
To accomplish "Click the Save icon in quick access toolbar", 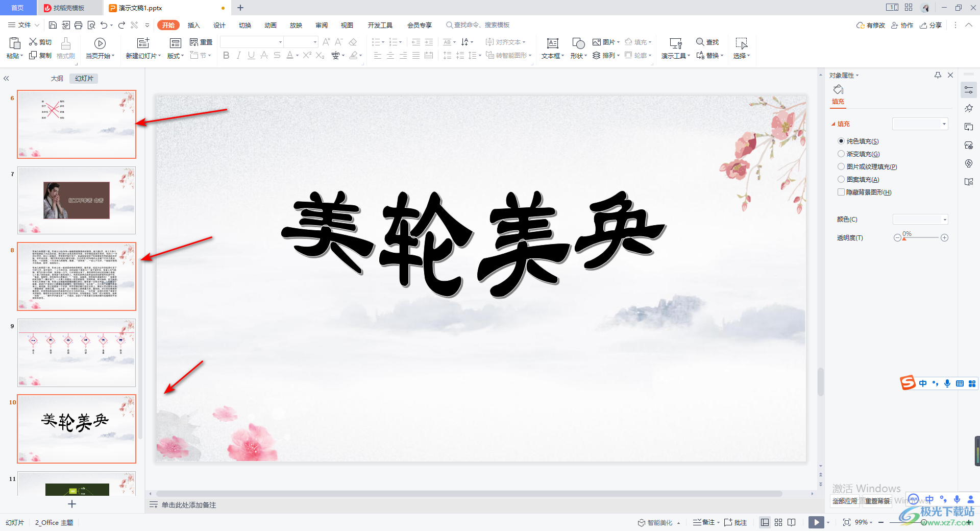I will [53, 25].
